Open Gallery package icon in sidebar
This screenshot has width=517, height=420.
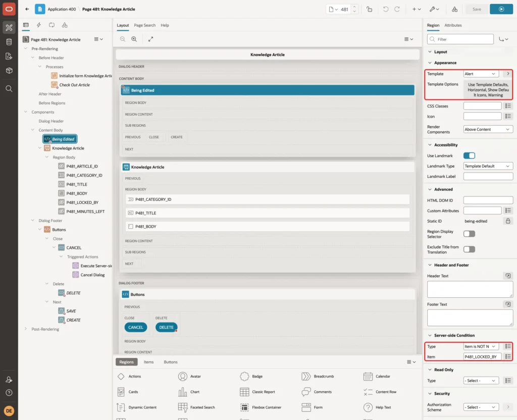pos(9,71)
